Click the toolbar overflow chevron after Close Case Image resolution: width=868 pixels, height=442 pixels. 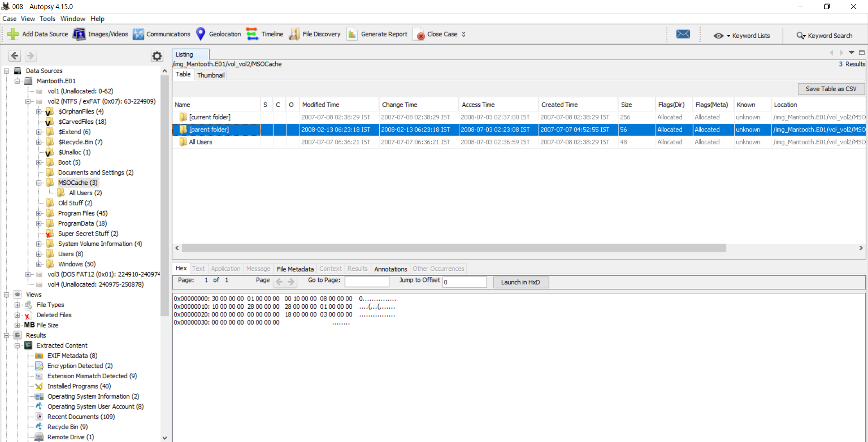463,34
